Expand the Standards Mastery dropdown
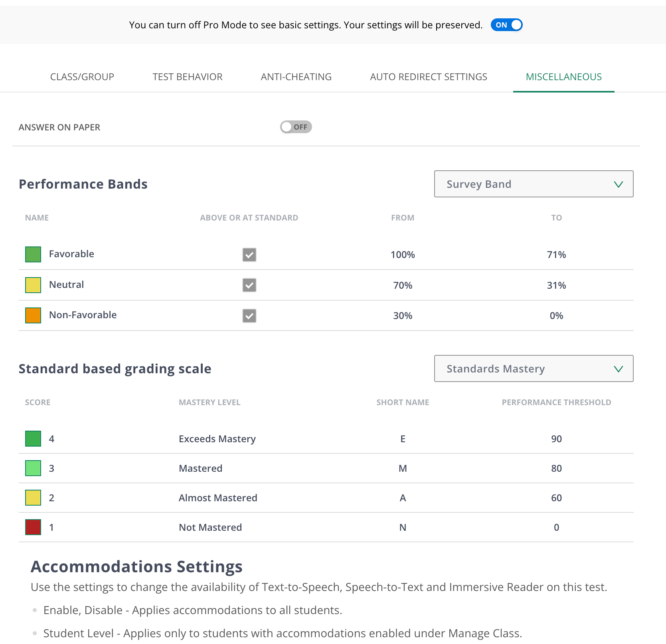This screenshot has height=644, width=666. [534, 368]
